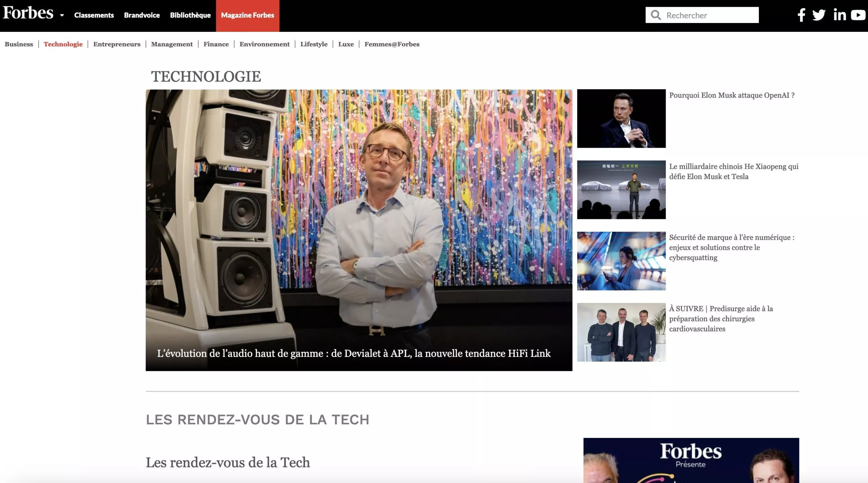Image resolution: width=868 pixels, height=483 pixels.
Task: Click 'LES RENDEZ-VOUS DE LA TECH' section heading
Action: click(x=257, y=419)
